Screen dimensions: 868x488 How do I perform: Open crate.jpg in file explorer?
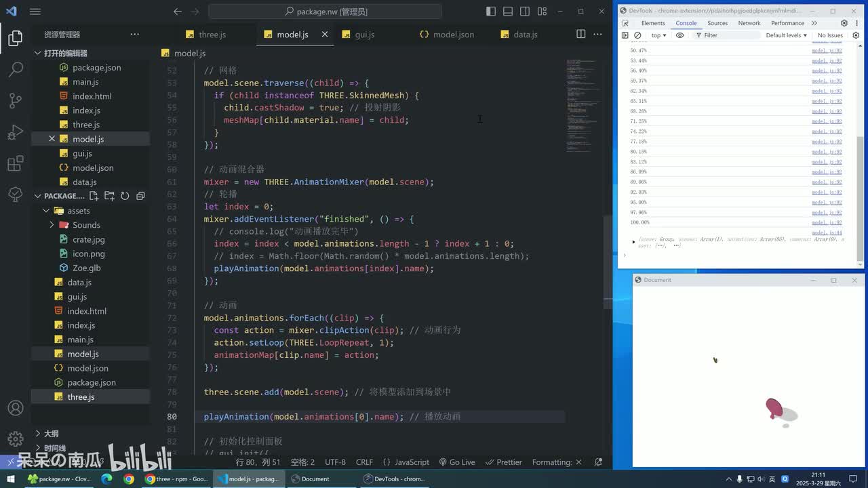point(88,239)
